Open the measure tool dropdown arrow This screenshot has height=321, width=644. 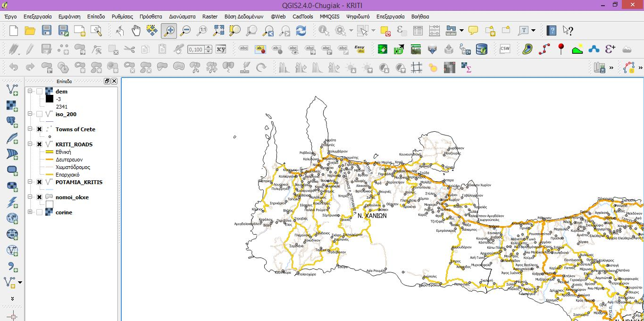click(461, 31)
